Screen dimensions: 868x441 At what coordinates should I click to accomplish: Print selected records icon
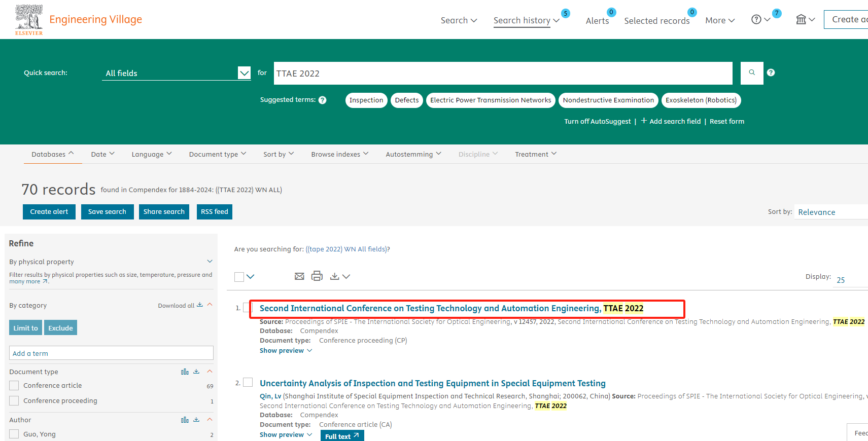pos(317,276)
